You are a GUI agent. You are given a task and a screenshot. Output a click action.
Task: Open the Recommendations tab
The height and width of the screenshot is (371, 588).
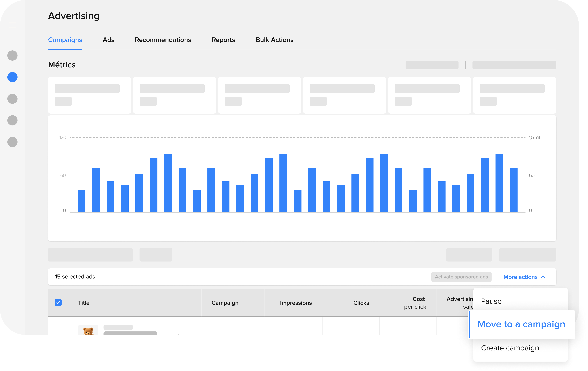163,40
